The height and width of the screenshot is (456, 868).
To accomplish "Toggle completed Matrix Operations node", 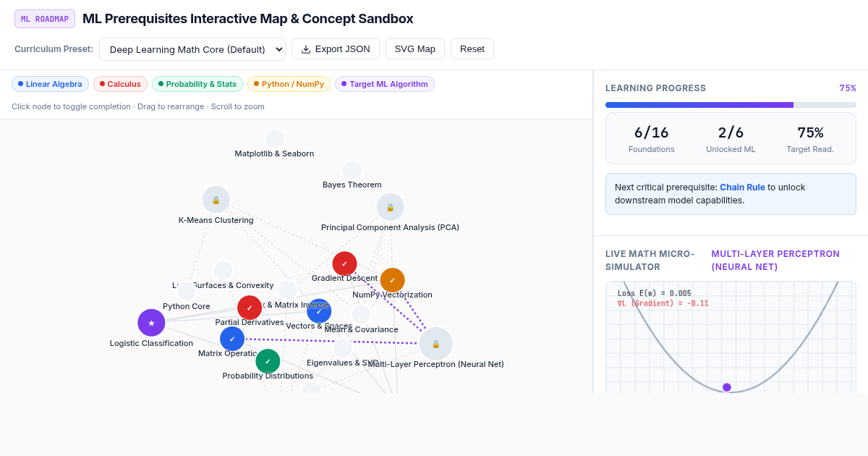I will (232, 339).
